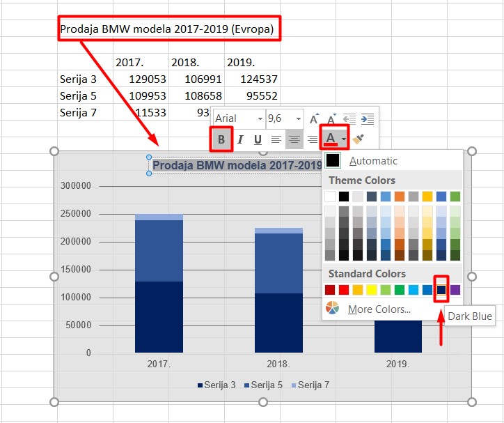
Task: Click into the 9,6 font size field
Action: click(x=281, y=118)
